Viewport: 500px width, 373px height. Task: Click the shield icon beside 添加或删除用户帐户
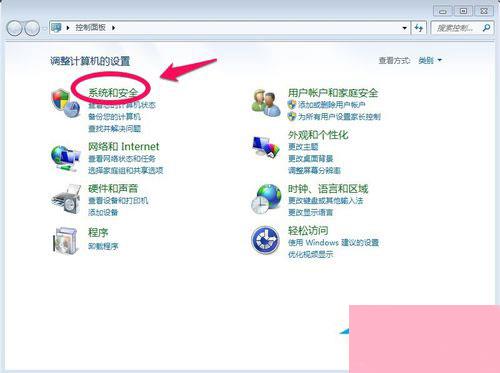pyautogui.click(x=292, y=105)
